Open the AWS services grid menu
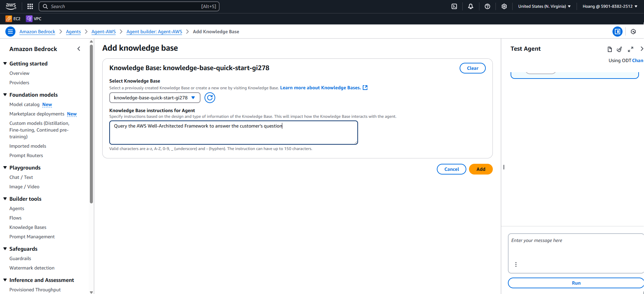 [x=30, y=6]
